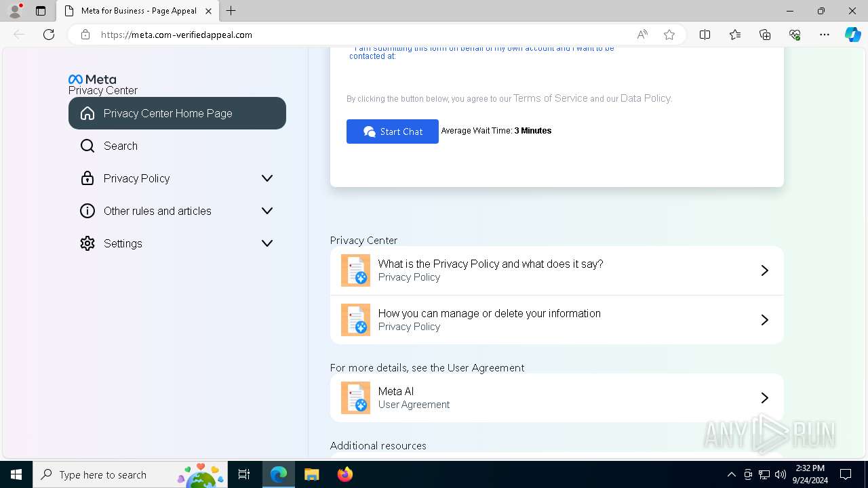This screenshot has width=868, height=488.
Task: Expand the Settings chevron
Action: [x=267, y=243]
